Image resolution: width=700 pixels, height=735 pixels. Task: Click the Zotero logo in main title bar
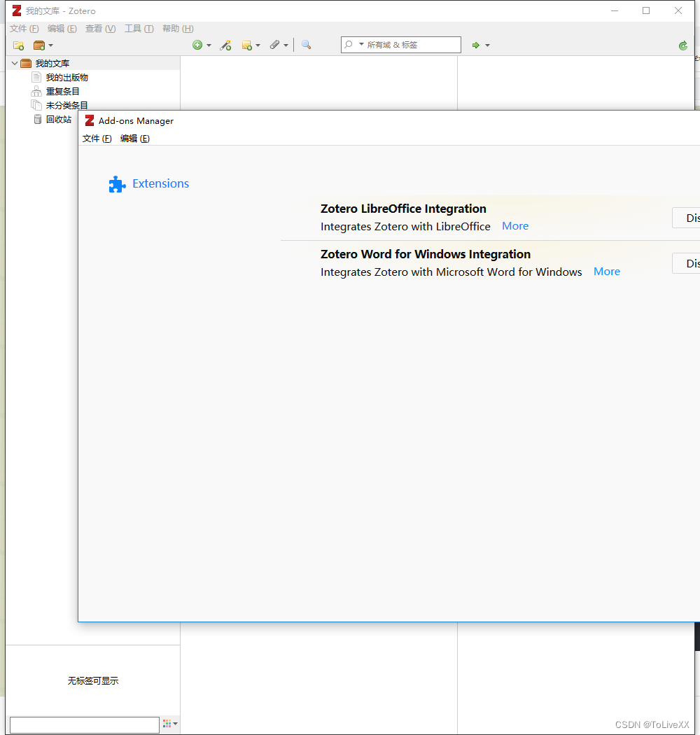pyautogui.click(x=17, y=10)
